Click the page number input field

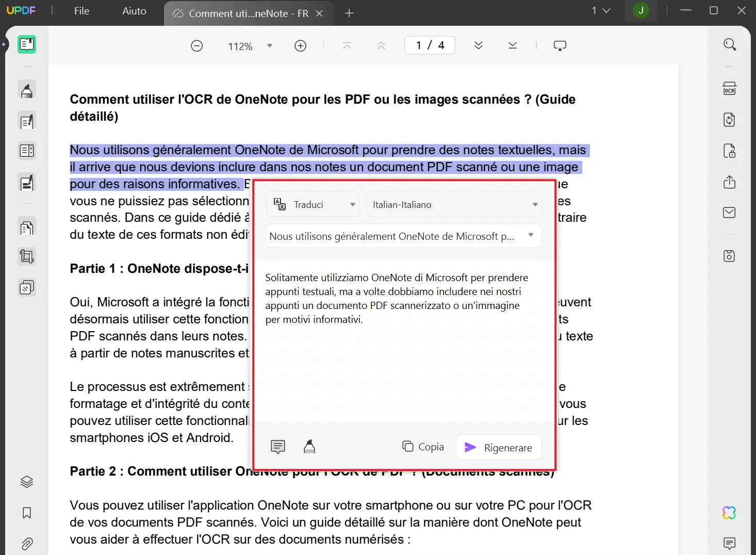tap(430, 45)
